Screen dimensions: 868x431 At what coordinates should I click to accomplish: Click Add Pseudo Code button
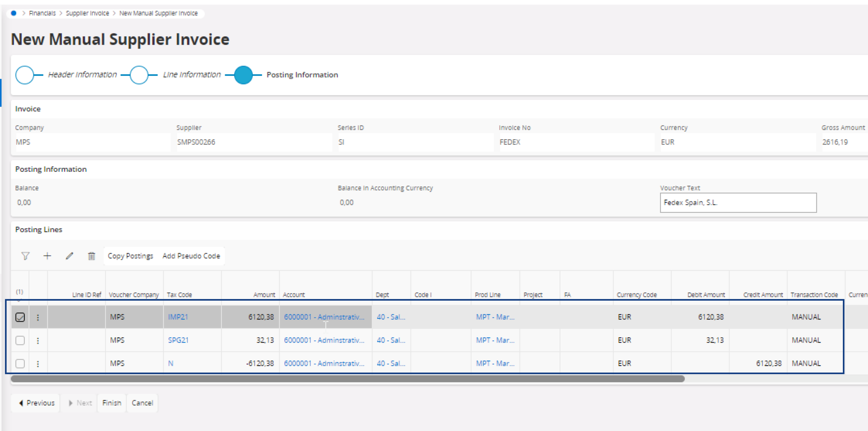click(191, 256)
